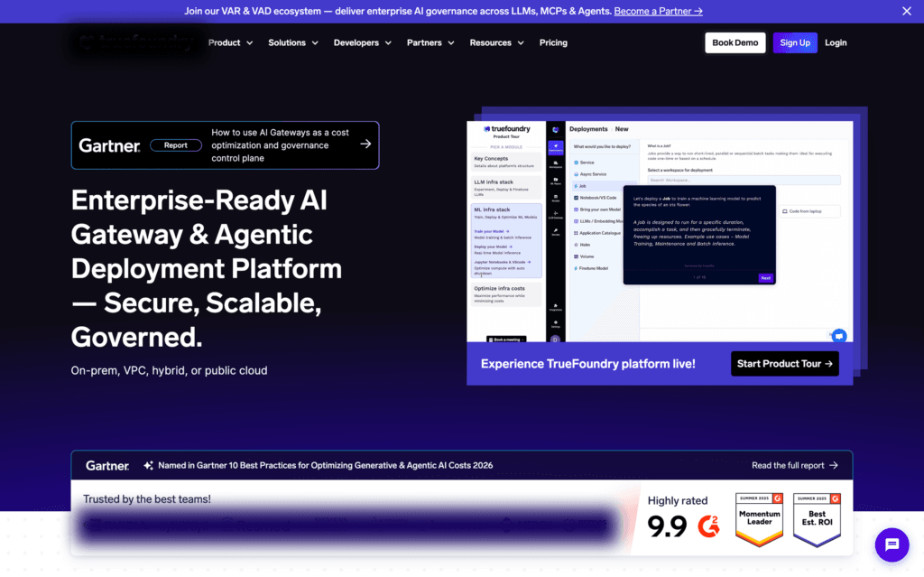
Task: Expand the Solutions chevron arrow
Action: tap(315, 43)
